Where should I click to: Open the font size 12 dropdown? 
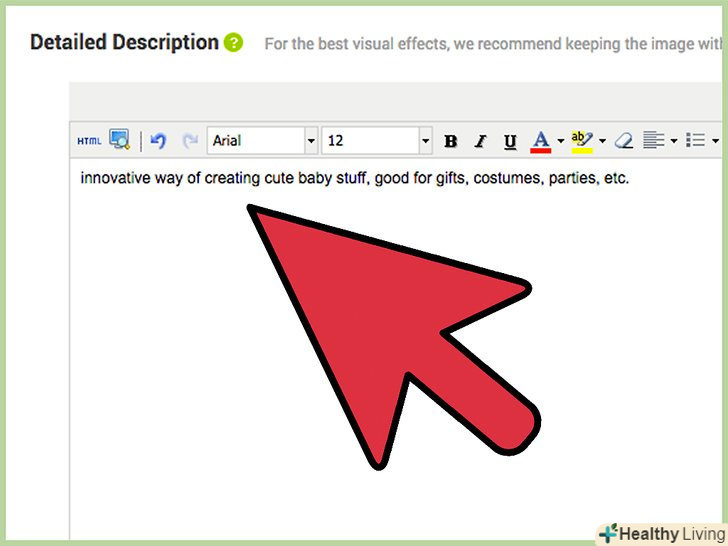(x=425, y=140)
